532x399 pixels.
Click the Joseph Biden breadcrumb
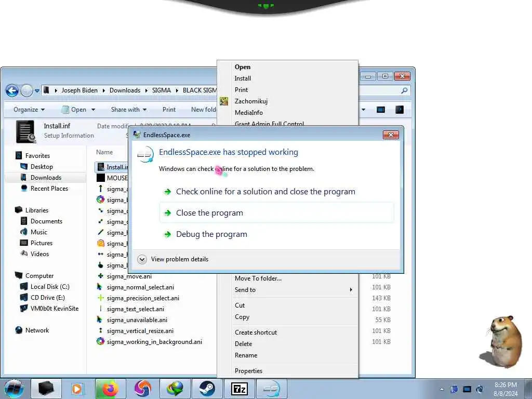tap(79, 90)
